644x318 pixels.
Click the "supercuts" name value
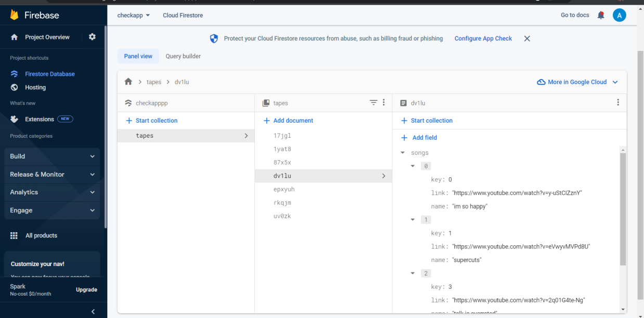pos(467,260)
